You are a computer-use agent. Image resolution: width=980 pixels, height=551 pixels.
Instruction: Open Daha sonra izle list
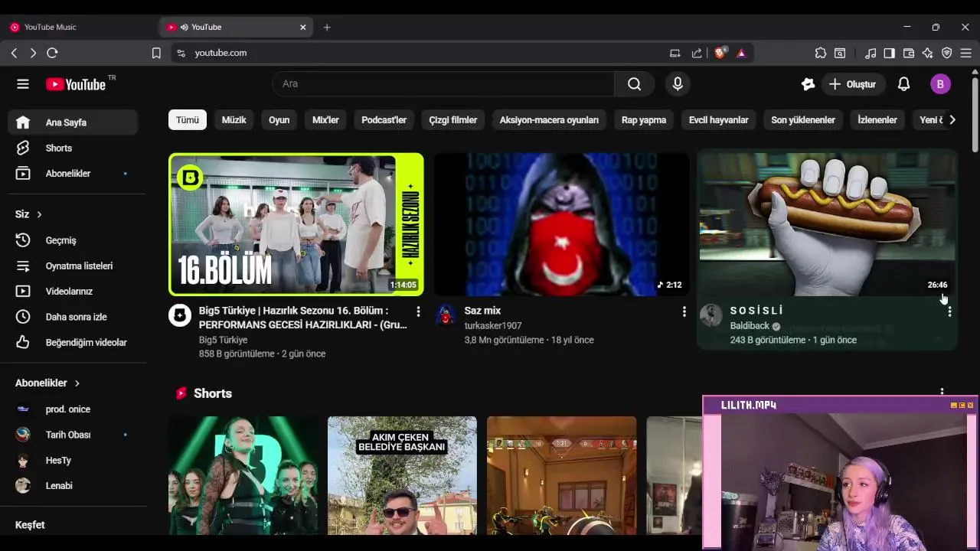click(73, 317)
